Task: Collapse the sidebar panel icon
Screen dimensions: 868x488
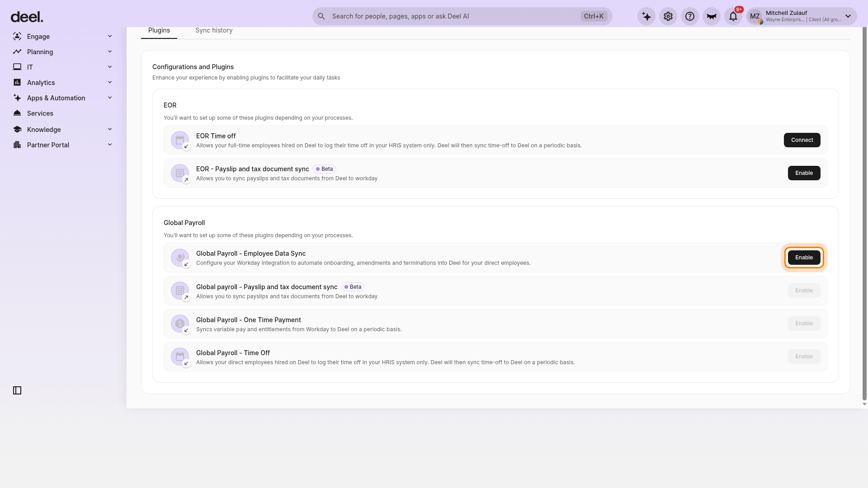Action: click(x=17, y=390)
